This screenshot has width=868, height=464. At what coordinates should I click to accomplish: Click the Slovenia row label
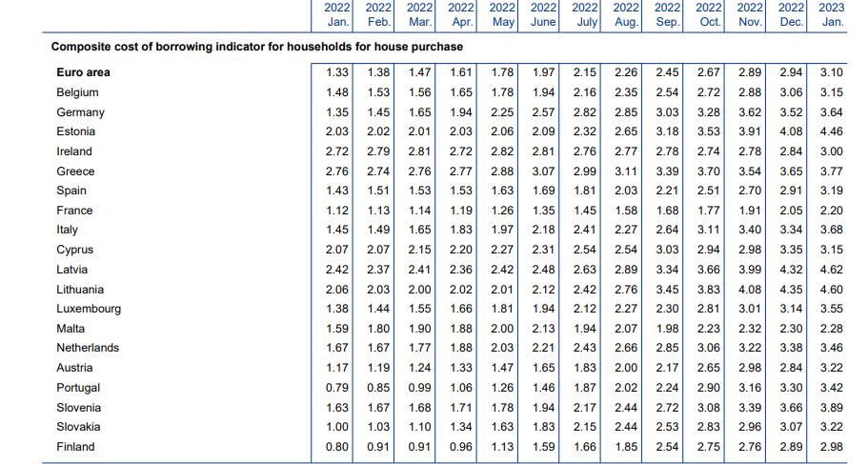(78, 408)
